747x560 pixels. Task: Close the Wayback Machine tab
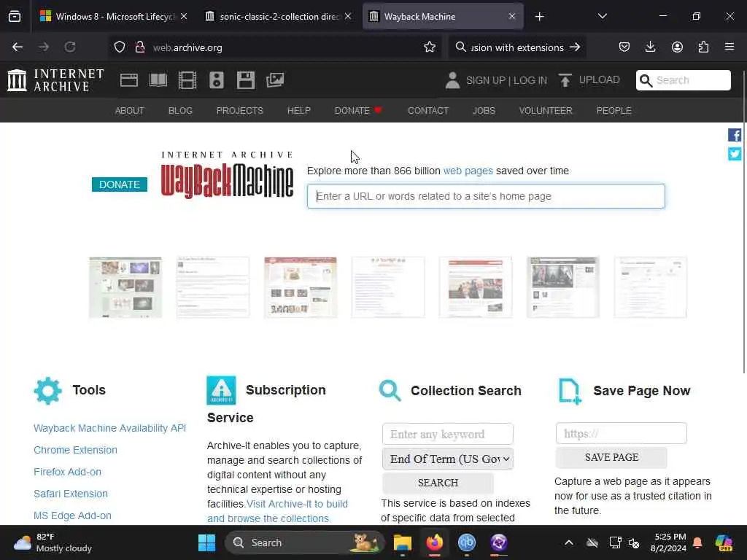point(511,16)
